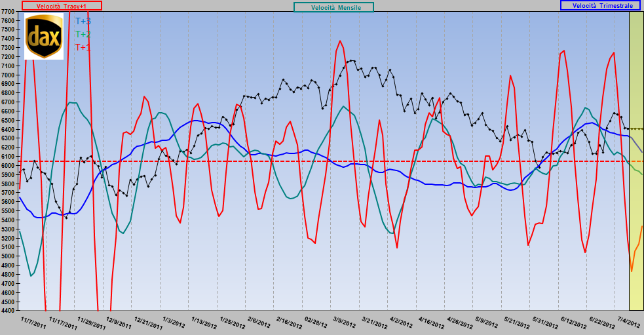Click the Velocità Tracy+1 legend box
Image resolution: width=644 pixels, height=335 pixels.
point(62,6)
